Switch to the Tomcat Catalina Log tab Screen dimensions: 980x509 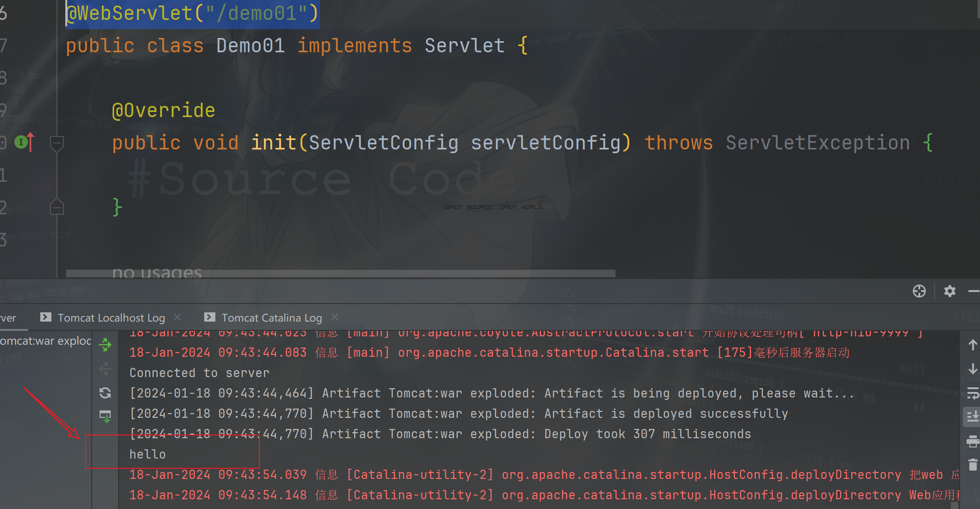click(272, 317)
